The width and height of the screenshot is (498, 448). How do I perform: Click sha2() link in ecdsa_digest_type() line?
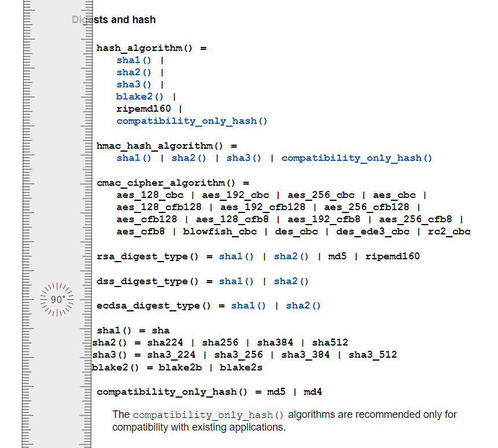[x=303, y=306]
